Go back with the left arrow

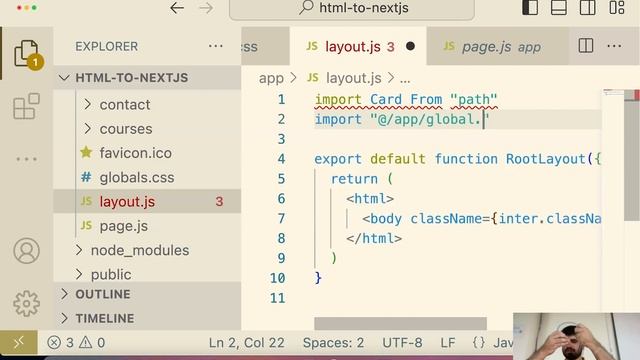177,8
